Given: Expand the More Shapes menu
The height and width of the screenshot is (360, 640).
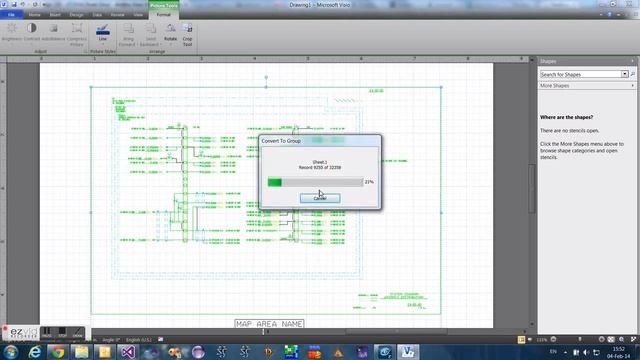Looking at the screenshot, I should click(587, 86).
